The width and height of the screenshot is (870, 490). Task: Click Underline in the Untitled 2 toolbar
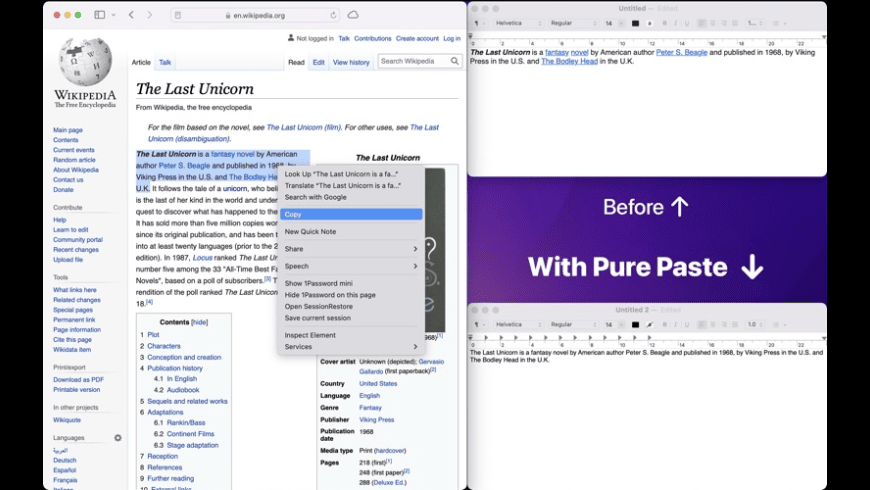tap(686, 325)
